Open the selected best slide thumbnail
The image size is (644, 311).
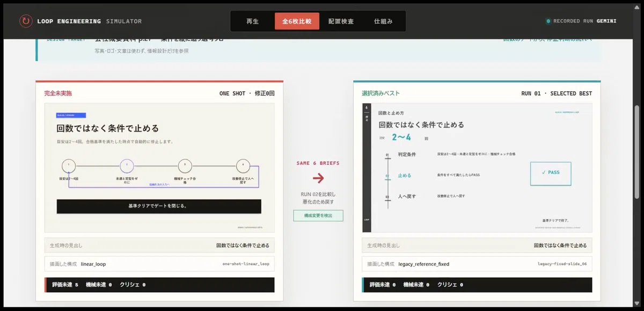[477, 167]
